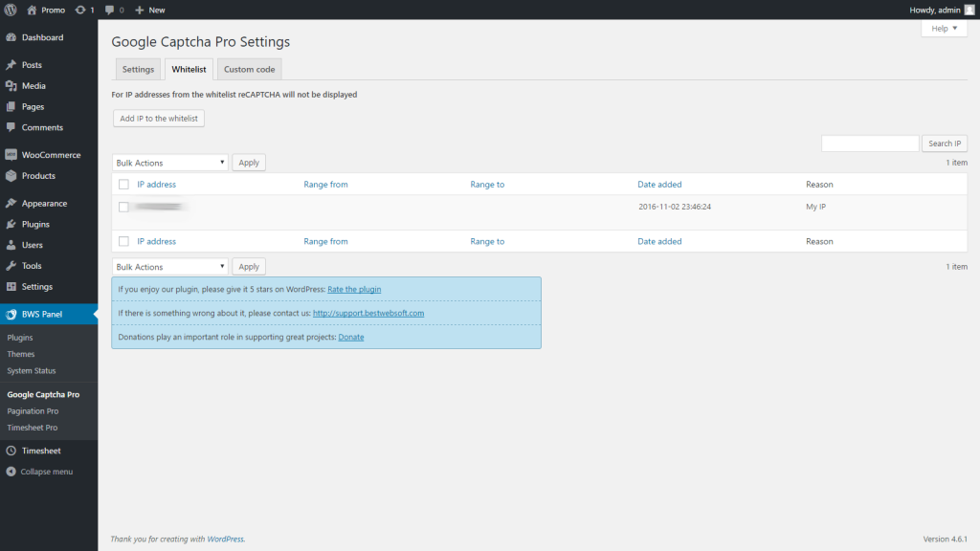Open Google Captcha Pro submenu item

43,395
